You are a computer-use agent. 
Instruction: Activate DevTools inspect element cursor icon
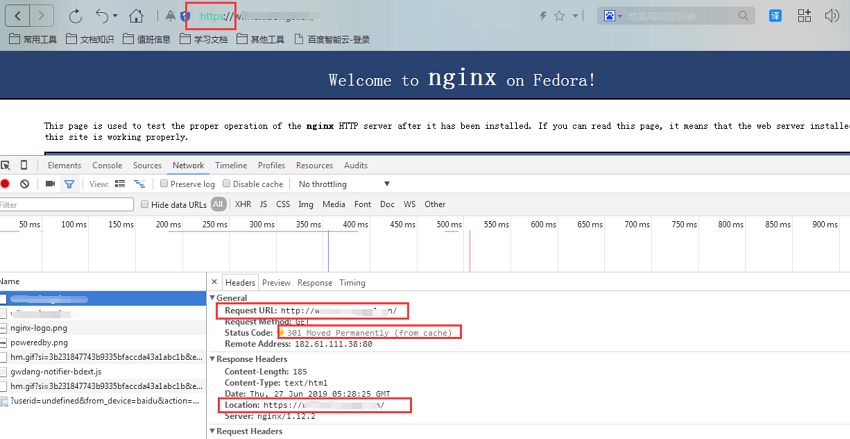click(6, 165)
